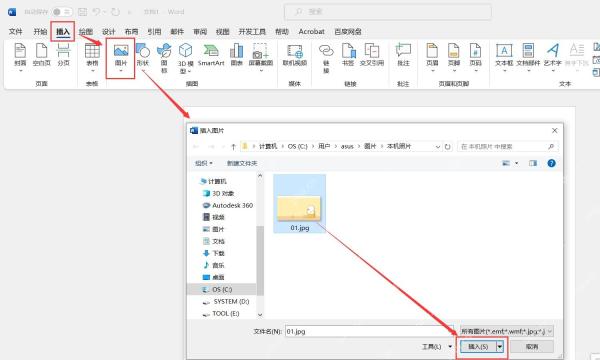This screenshot has height=360, width=600.
Task: Open the 页脚 footer menu
Action: click(454, 57)
